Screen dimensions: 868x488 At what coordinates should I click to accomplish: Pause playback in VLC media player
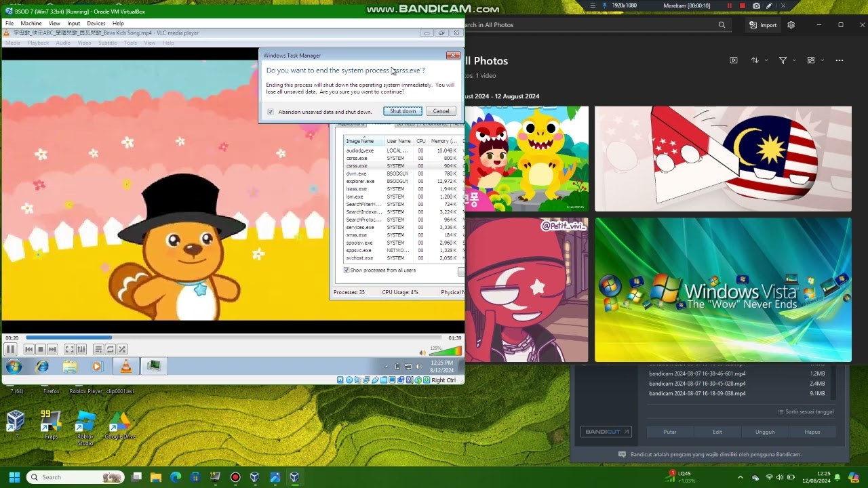click(10, 349)
